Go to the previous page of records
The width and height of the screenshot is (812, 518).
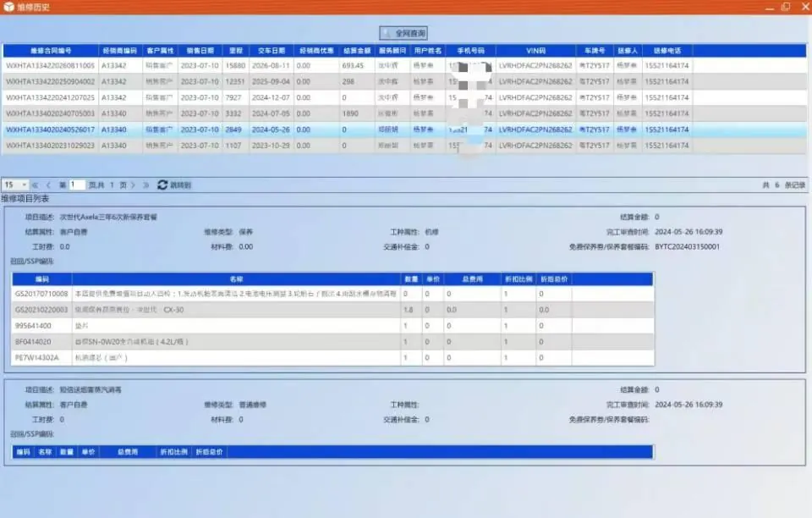click(x=48, y=185)
